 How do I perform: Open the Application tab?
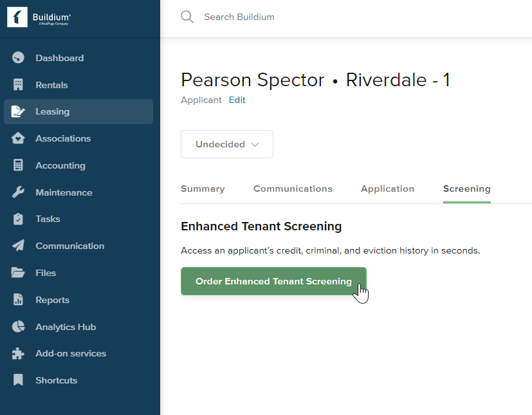coord(387,189)
